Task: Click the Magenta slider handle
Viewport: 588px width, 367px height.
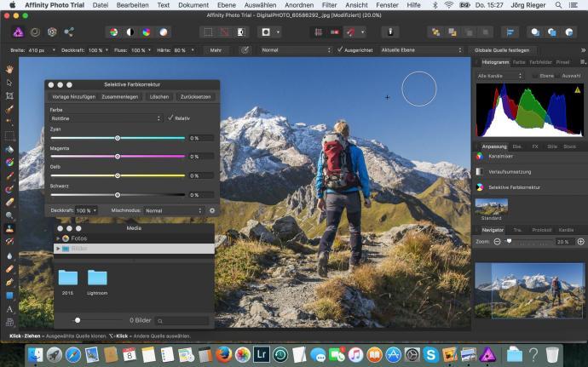Action: 118,157
